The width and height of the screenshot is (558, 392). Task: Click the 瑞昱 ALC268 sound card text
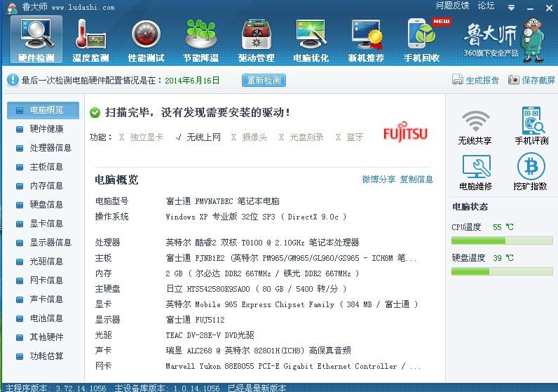[x=259, y=351]
